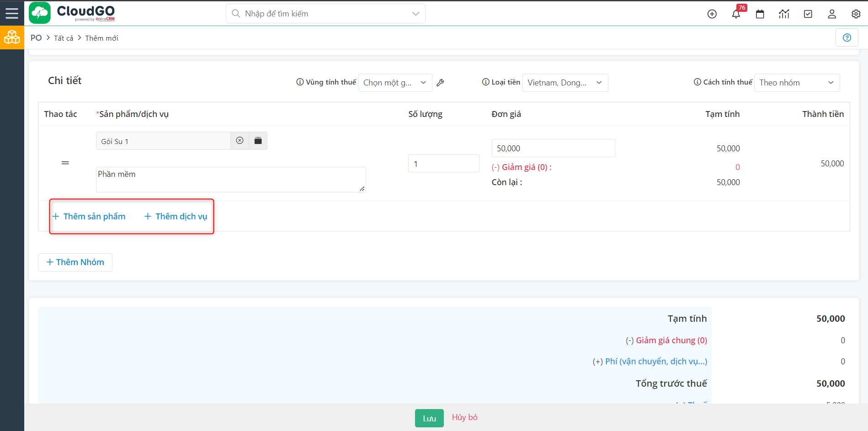Image resolution: width=868 pixels, height=431 pixels.
Task: Click the green Lưu button
Action: pyautogui.click(x=429, y=418)
